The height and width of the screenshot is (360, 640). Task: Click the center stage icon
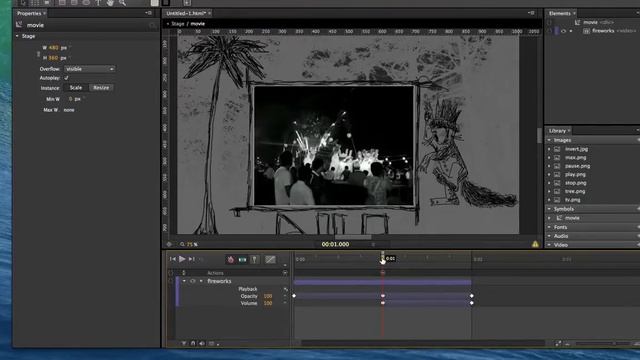tap(169, 244)
